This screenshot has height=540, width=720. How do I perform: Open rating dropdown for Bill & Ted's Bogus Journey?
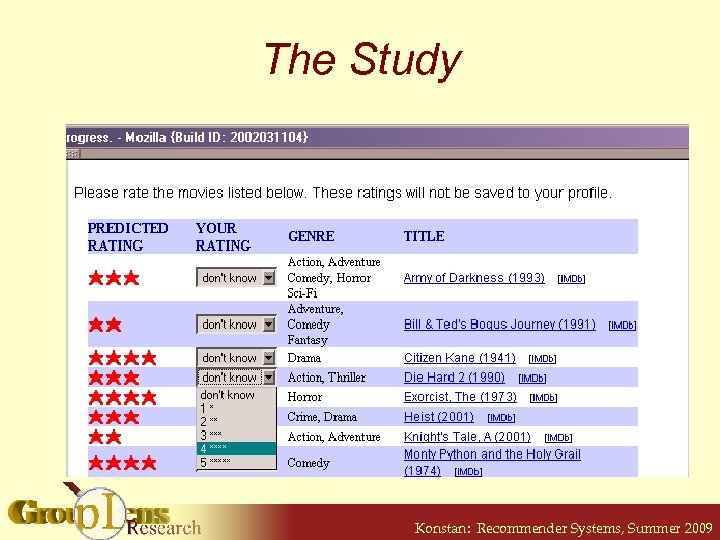pos(236,324)
